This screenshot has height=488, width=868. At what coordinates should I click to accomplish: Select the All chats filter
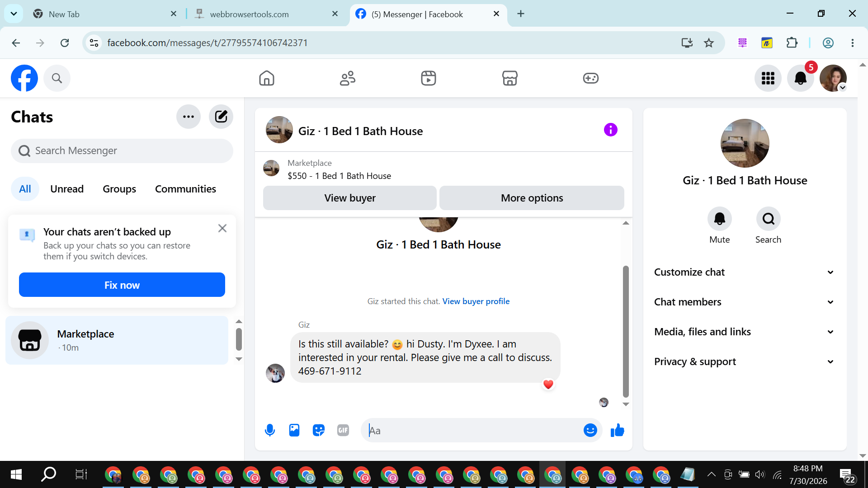pyautogui.click(x=25, y=189)
